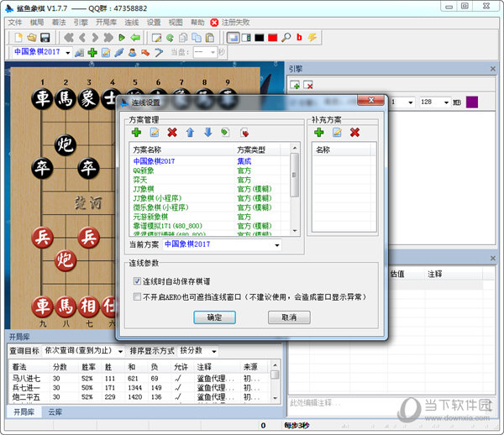
Task: Click the purple color swatch in engine panel
Action: pyautogui.click(x=472, y=102)
